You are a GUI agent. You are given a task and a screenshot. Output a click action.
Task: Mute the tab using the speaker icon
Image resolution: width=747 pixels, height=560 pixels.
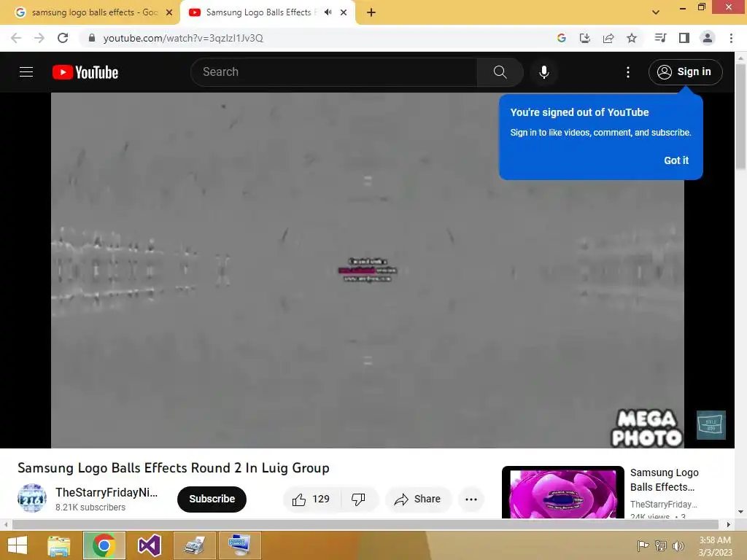click(328, 12)
